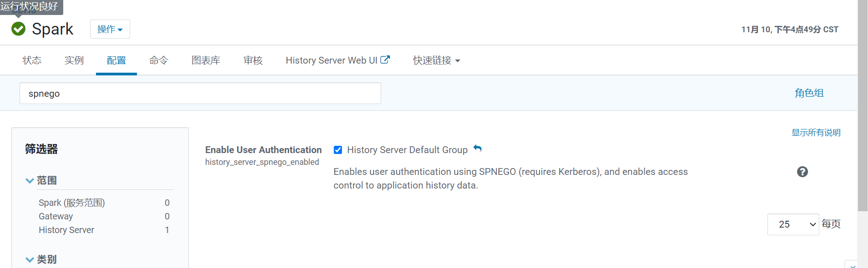The image size is (868, 268).
Task: Open the 图表库 tab
Action: click(x=206, y=60)
